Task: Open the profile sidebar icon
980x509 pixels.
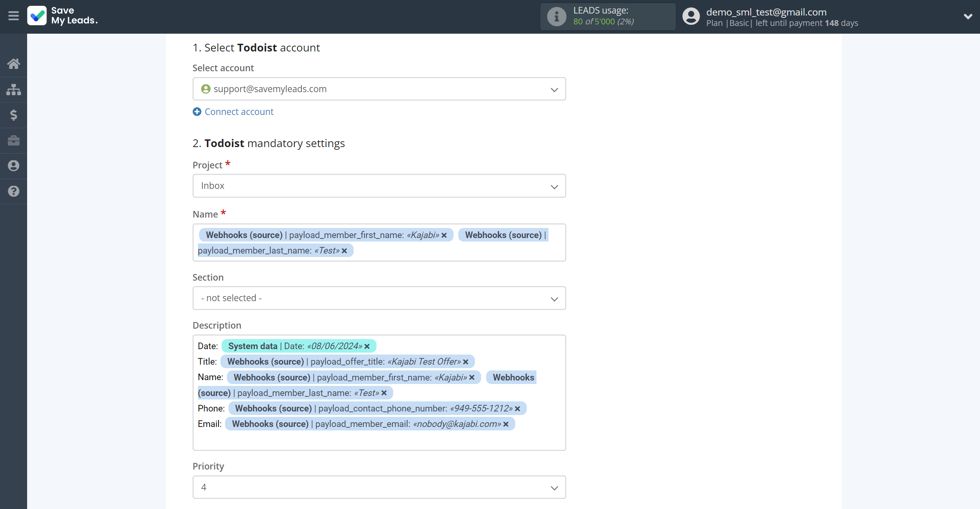Action: point(14,166)
